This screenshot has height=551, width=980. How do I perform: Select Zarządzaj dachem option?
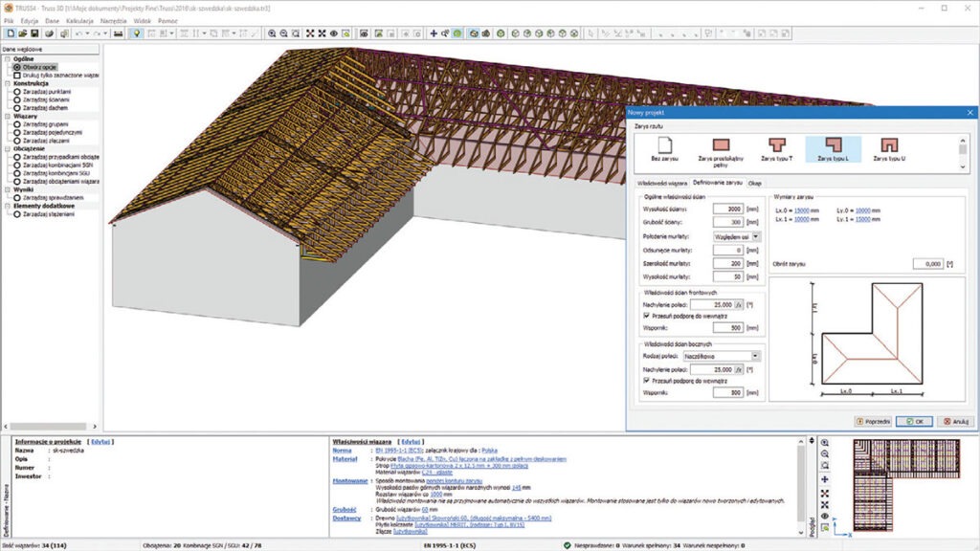tap(40, 107)
